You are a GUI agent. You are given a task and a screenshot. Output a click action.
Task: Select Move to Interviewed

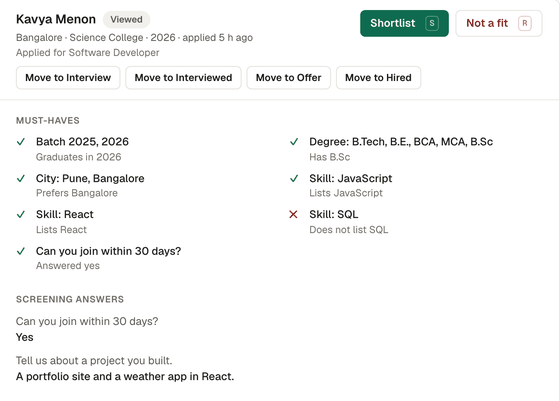(183, 77)
